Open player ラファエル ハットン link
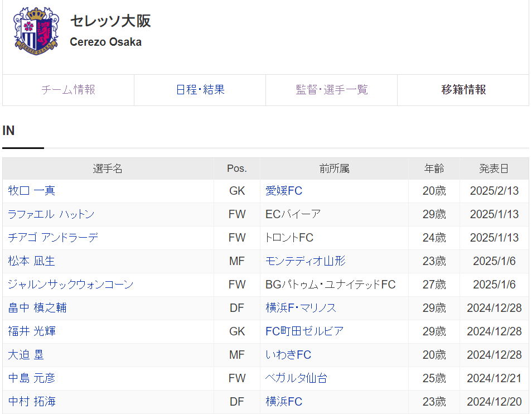Image resolution: width=532 pixels, height=414 pixels. tap(51, 214)
